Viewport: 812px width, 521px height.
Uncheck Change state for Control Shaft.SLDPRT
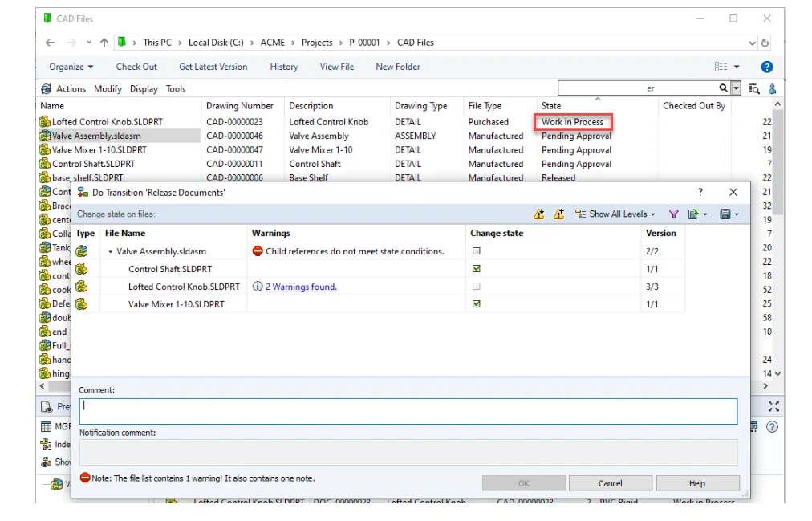(477, 269)
